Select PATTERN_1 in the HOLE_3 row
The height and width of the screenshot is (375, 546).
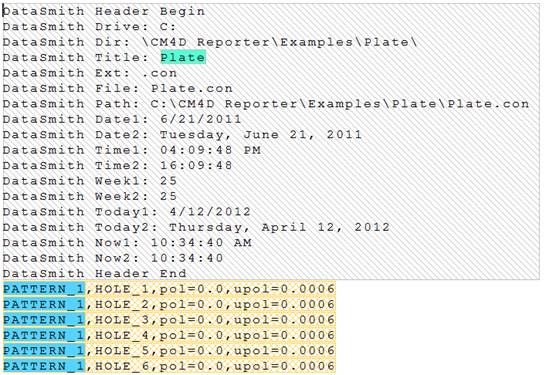pyautogui.click(x=44, y=319)
